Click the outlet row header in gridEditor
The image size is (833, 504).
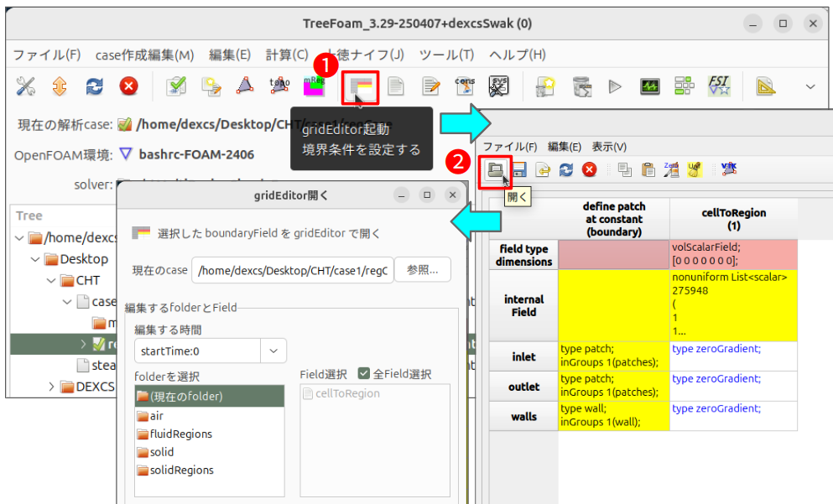(x=523, y=386)
